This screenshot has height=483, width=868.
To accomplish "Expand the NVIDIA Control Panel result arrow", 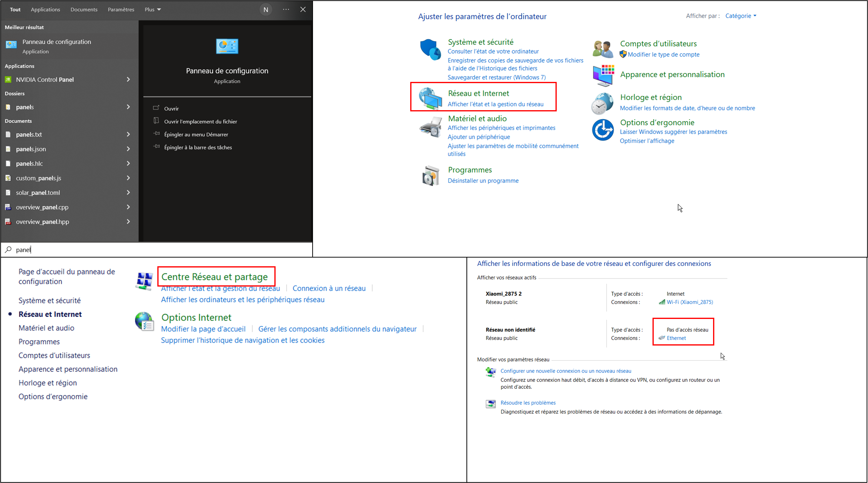I will [128, 79].
